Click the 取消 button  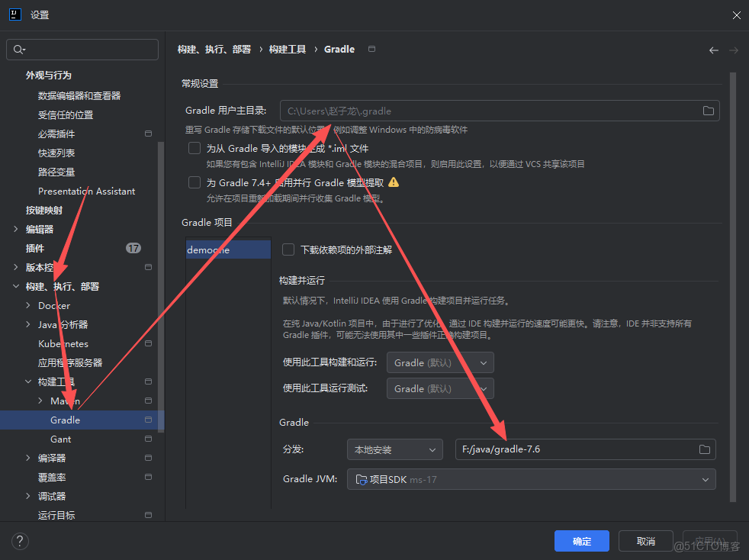coord(645,540)
